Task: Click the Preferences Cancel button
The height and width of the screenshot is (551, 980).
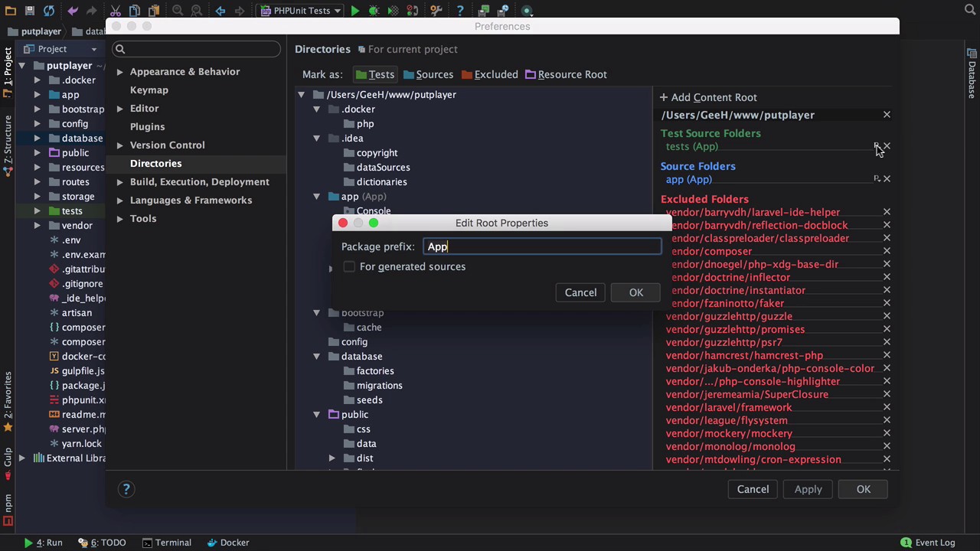Action: [753, 489]
